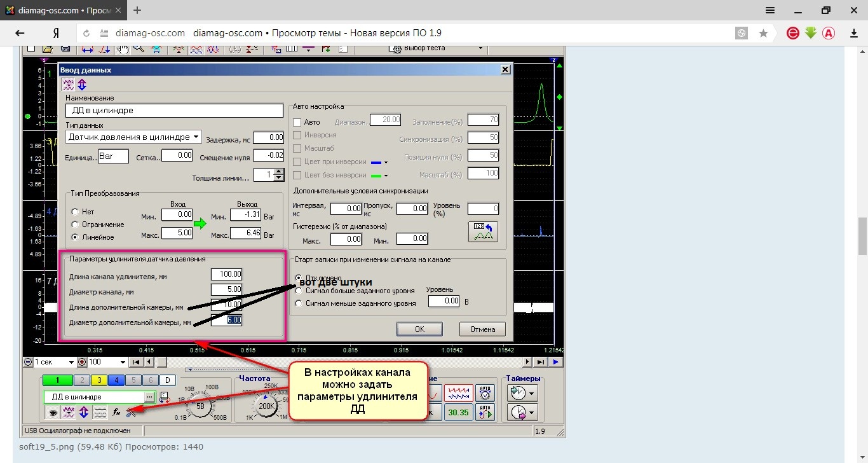Image resolution: width=868 pixels, height=463 pixels.
Task: Toggle the Масштаб checkbox
Action: tap(297, 148)
